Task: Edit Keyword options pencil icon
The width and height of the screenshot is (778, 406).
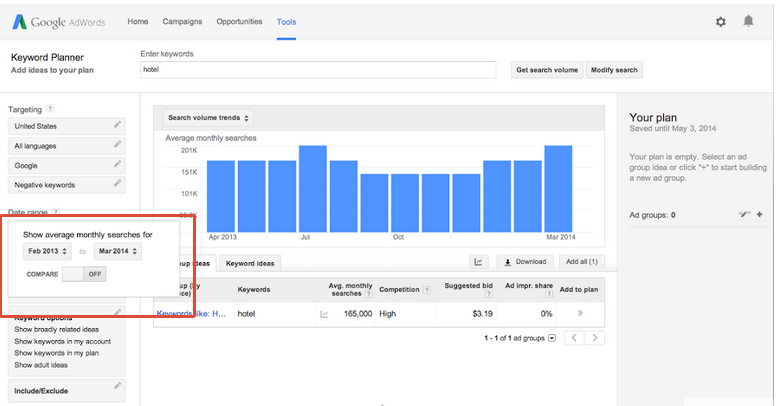Action: (117, 312)
